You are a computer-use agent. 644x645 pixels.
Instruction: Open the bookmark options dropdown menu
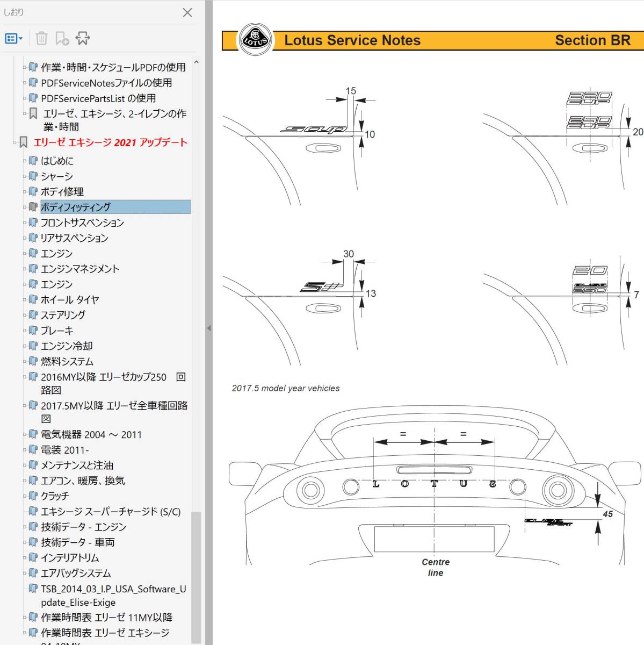click(x=14, y=39)
